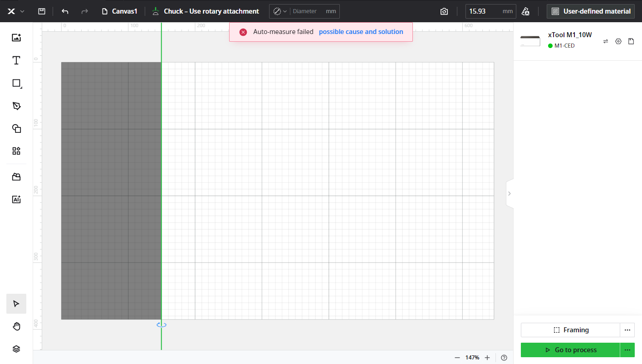Collapse the right side panel
The image size is (642, 364).
510,194
